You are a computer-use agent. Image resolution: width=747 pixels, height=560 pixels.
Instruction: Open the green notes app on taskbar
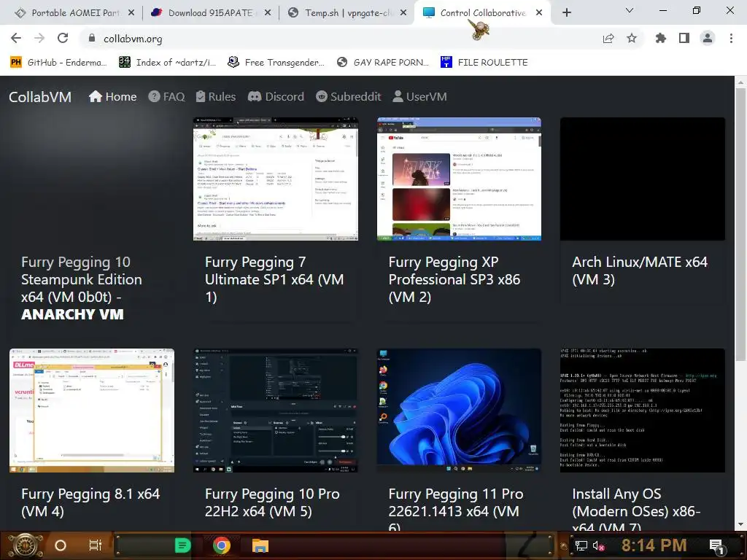[182, 545]
